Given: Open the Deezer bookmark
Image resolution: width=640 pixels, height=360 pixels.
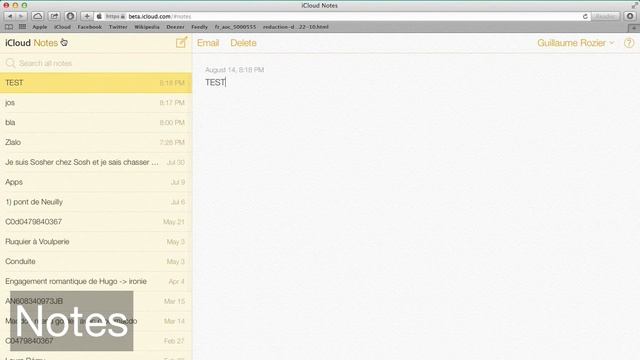Looking at the screenshot, I should (175, 27).
